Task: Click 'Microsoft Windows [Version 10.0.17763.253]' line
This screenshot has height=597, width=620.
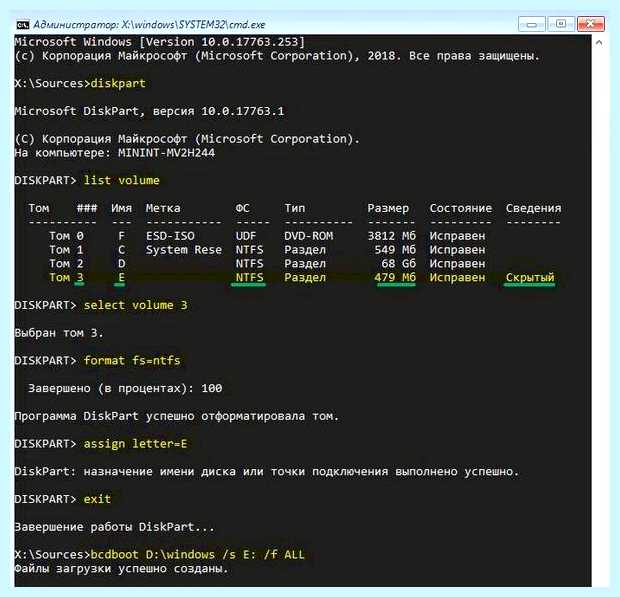Action: [159, 42]
